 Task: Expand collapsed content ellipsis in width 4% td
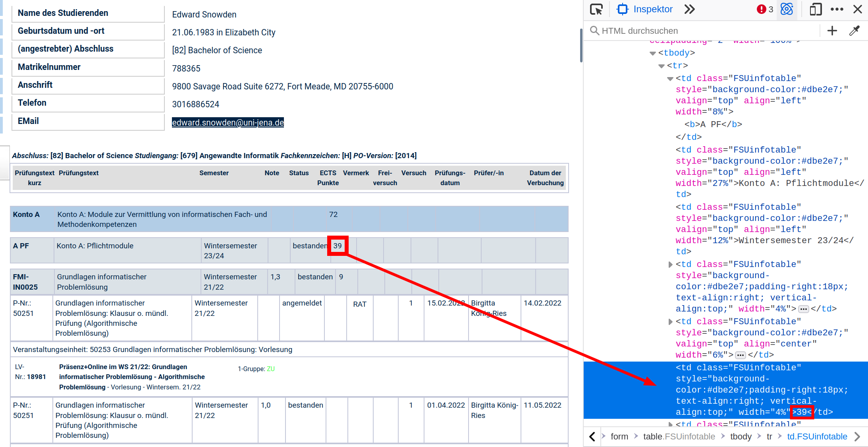click(x=804, y=309)
